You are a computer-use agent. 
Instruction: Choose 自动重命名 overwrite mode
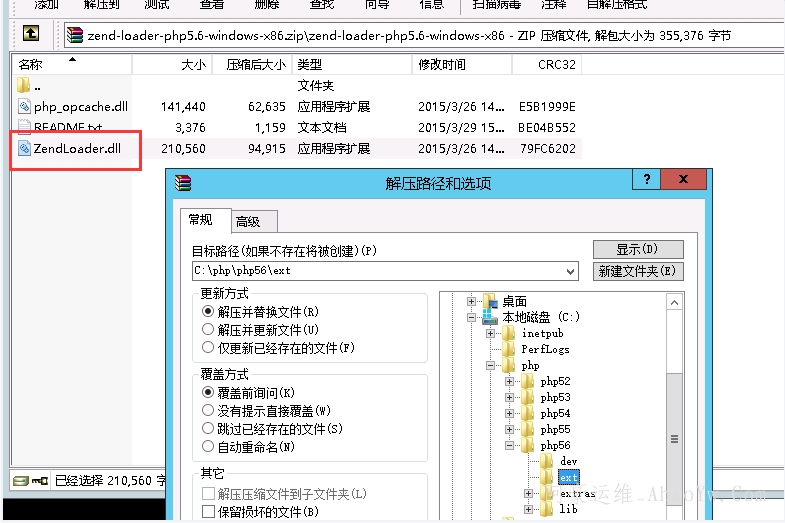click(208, 446)
